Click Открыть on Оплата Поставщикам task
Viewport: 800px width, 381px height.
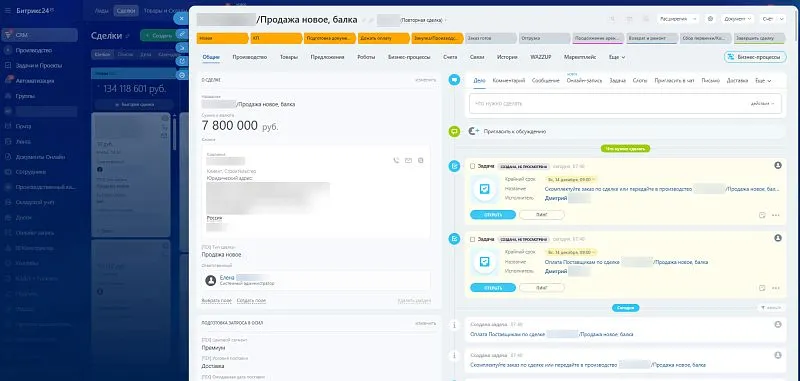tap(493, 288)
